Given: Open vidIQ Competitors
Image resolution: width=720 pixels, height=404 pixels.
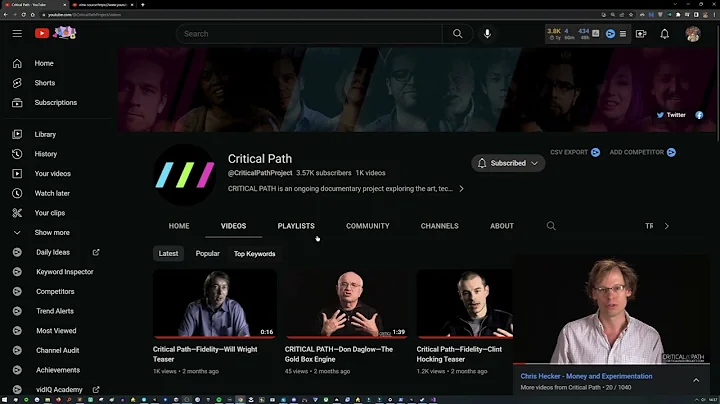Looking at the screenshot, I should click(57, 292).
